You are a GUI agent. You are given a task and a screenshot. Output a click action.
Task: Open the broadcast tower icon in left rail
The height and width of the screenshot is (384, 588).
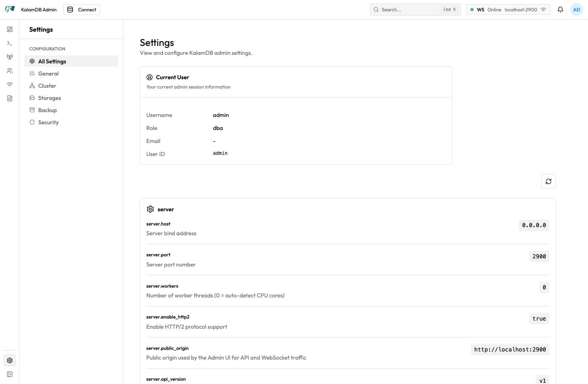[x=10, y=57]
